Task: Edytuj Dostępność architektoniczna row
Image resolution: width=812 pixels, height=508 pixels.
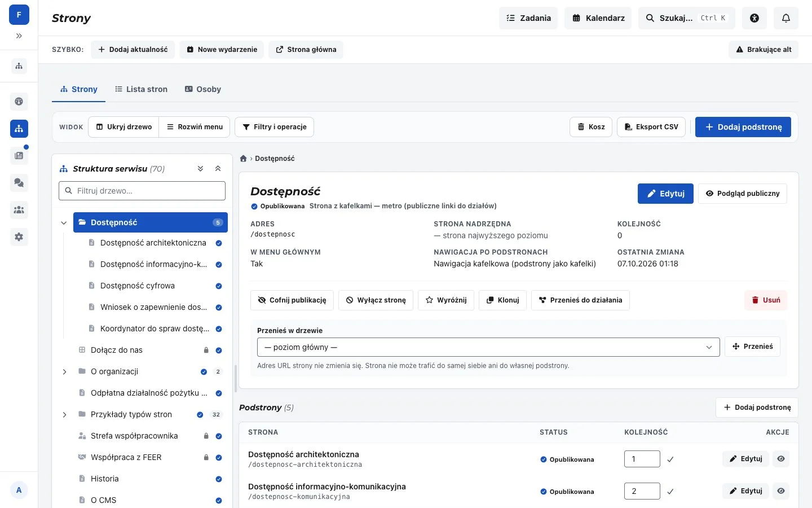Action: pos(745,459)
